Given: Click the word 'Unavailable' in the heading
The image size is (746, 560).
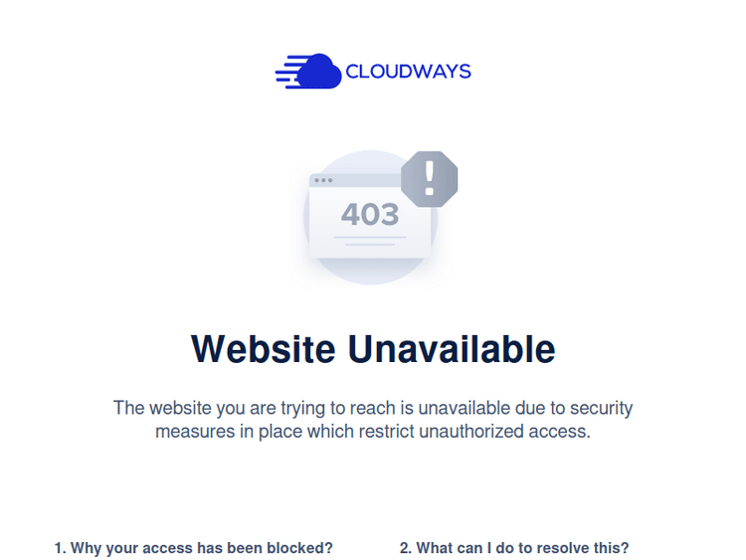Looking at the screenshot, I should pyautogui.click(x=452, y=349).
